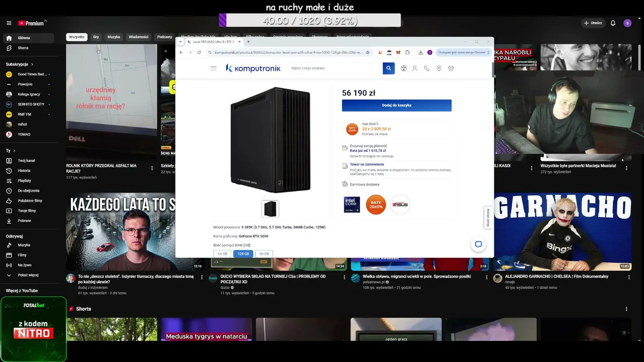This screenshot has height=362, width=644.
Task: Click the Oceń stronę feedback tab
Action: coord(488,217)
